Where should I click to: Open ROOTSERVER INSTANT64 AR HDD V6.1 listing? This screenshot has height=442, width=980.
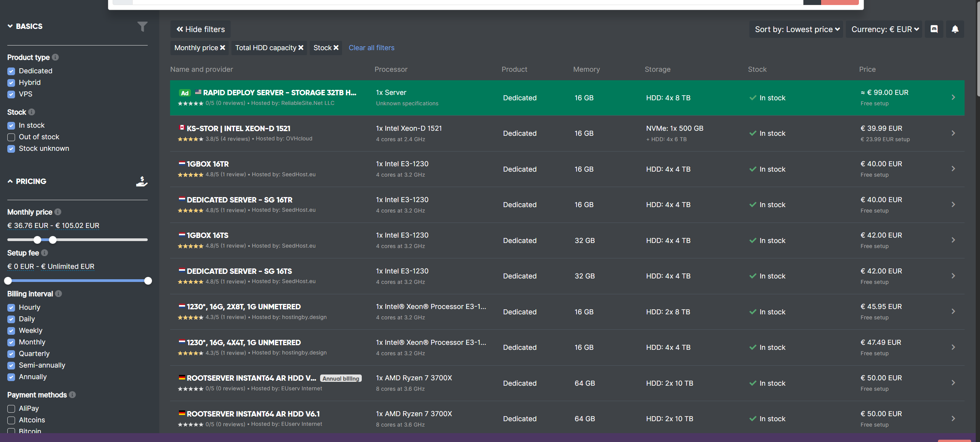(253, 414)
